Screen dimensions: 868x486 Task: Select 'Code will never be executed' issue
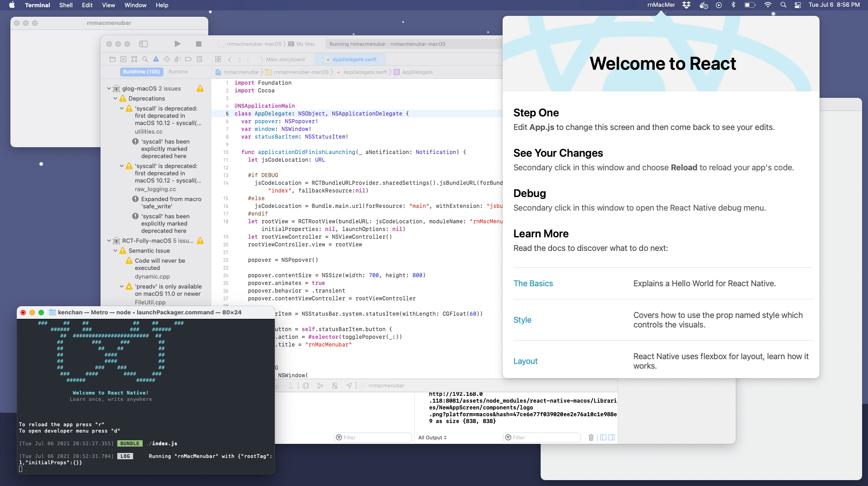(x=160, y=265)
